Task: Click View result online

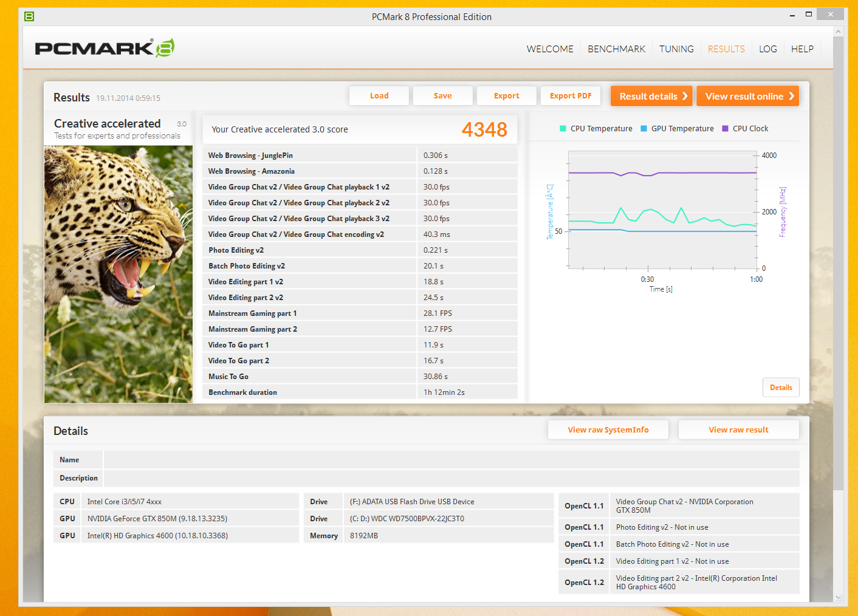Action: tap(747, 96)
